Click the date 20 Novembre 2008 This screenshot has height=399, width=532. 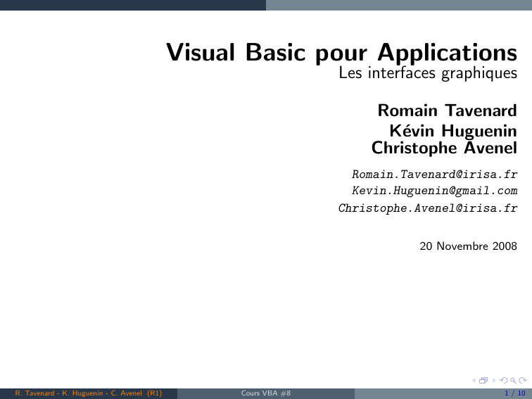468,246
